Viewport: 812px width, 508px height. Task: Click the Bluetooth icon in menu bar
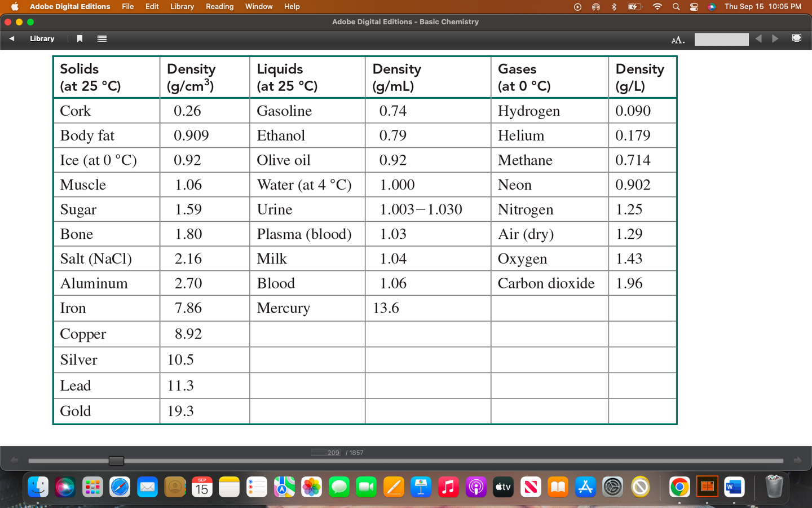point(614,6)
